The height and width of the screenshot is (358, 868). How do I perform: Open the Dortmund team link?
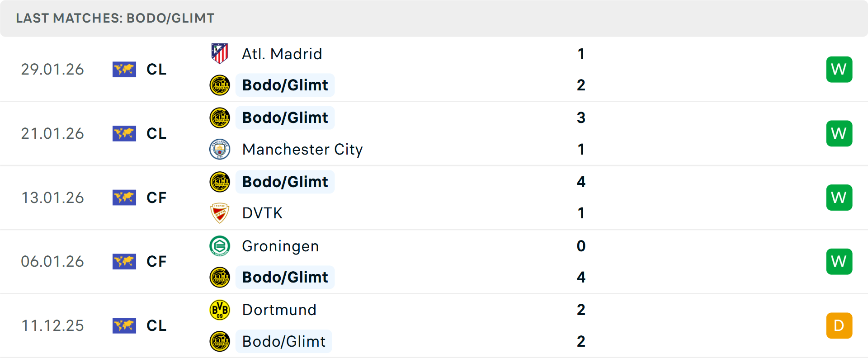279,310
